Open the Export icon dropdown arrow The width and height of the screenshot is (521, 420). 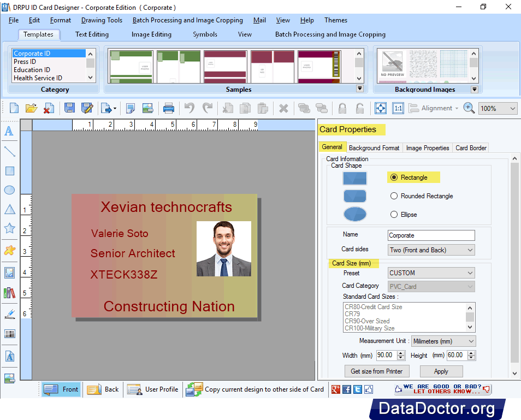(x=115, y=108)
